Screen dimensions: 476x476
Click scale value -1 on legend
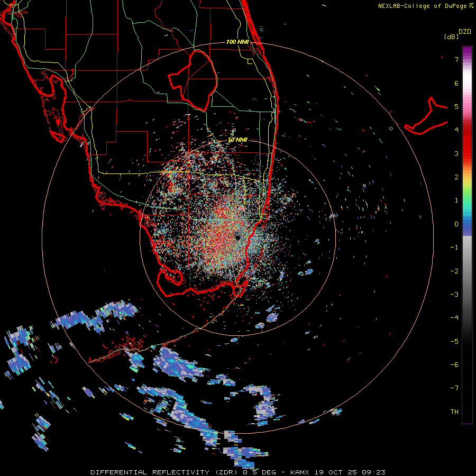(x=454, y=248)
